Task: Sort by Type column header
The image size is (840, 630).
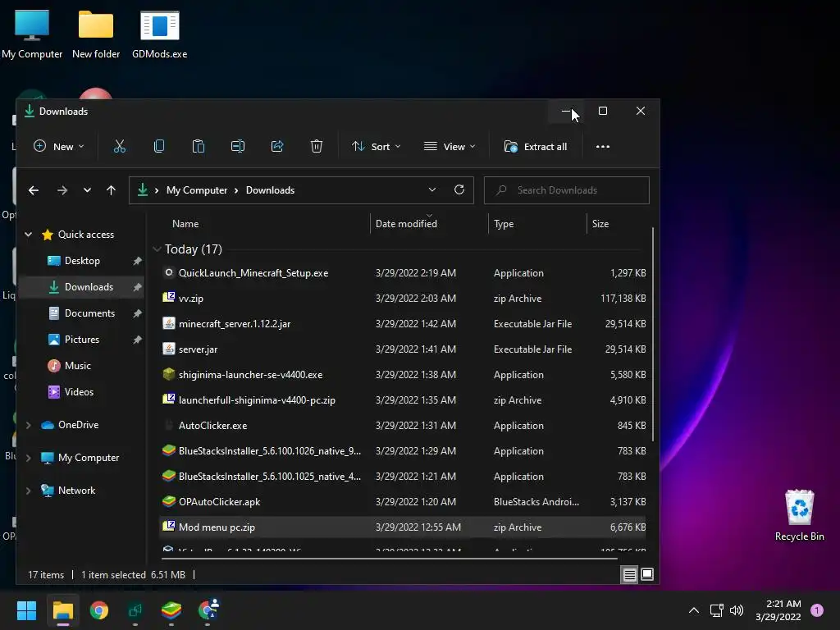Action: tap(504, 224)
